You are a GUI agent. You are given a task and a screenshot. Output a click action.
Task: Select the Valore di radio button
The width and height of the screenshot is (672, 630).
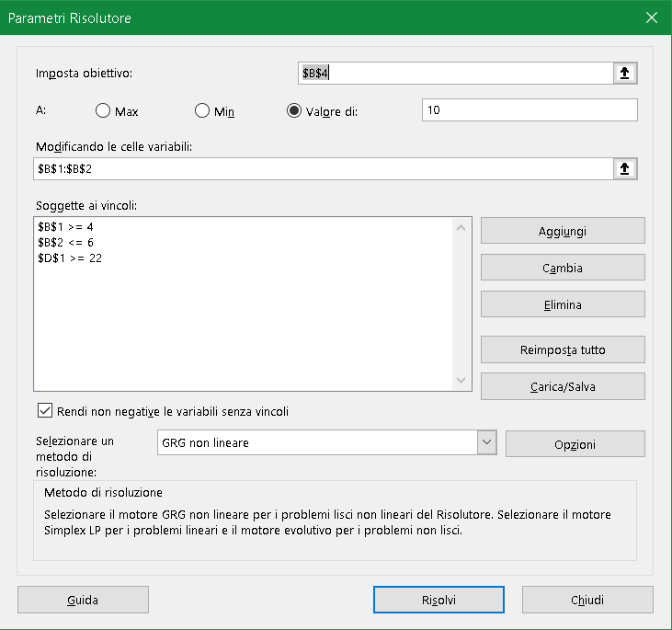click(294, 110)
